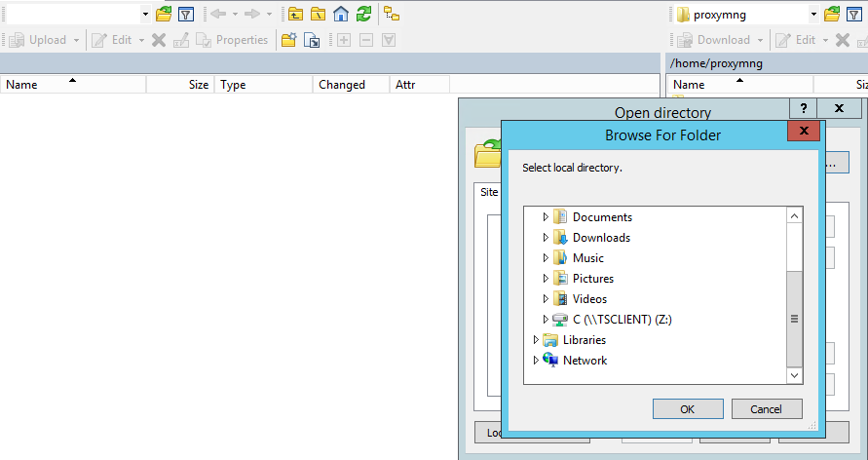Refresh the local panel with green arrows
The image size is (868, 460).
pos(363,14)
